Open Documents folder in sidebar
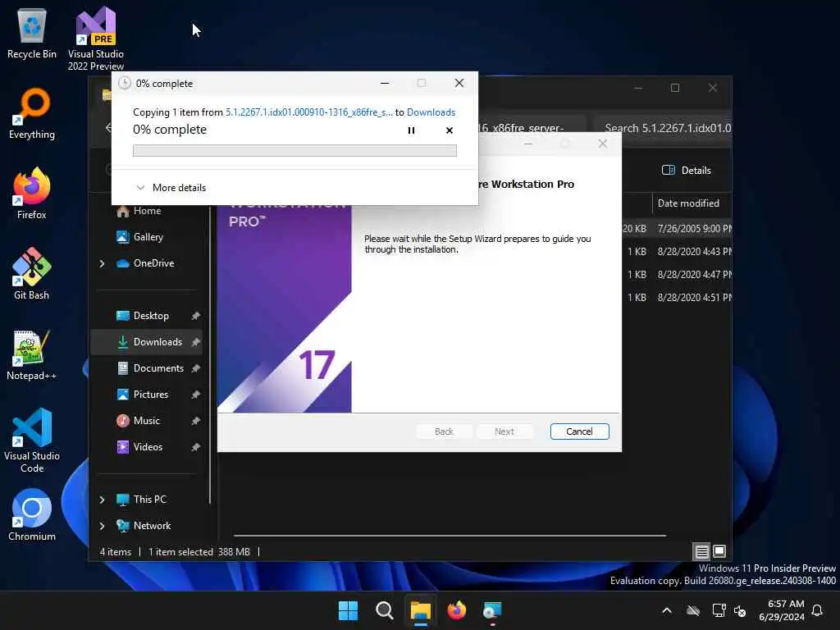Viewport: 840px width, 630px height. point(151,368)
